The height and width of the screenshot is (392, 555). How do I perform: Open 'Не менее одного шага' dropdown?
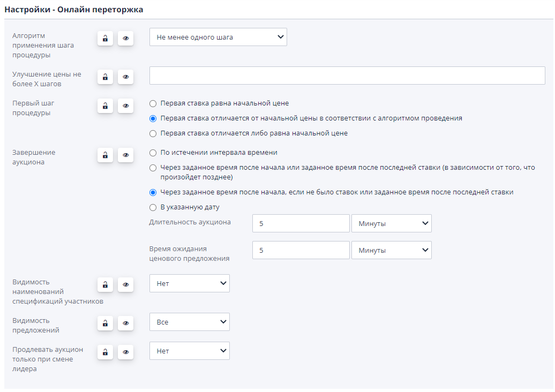(218, 37)
